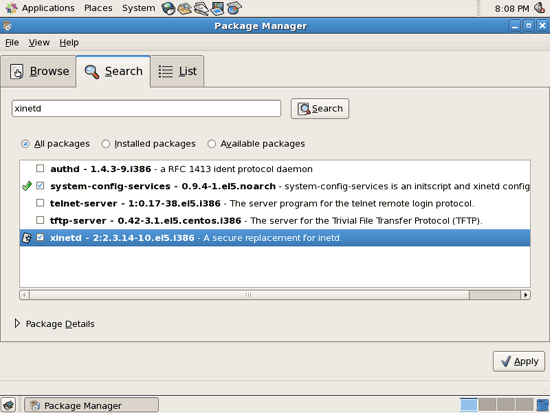This screenshot has width=550, height=413.
Task: Tick the authd package checkbox
Action: pyautogui.click(x=40, y=168)
